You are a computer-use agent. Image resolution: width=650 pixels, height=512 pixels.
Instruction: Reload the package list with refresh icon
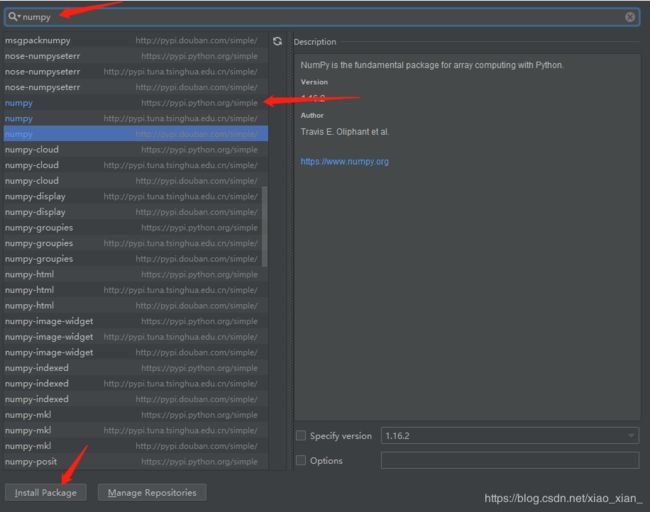click(277, 41)
